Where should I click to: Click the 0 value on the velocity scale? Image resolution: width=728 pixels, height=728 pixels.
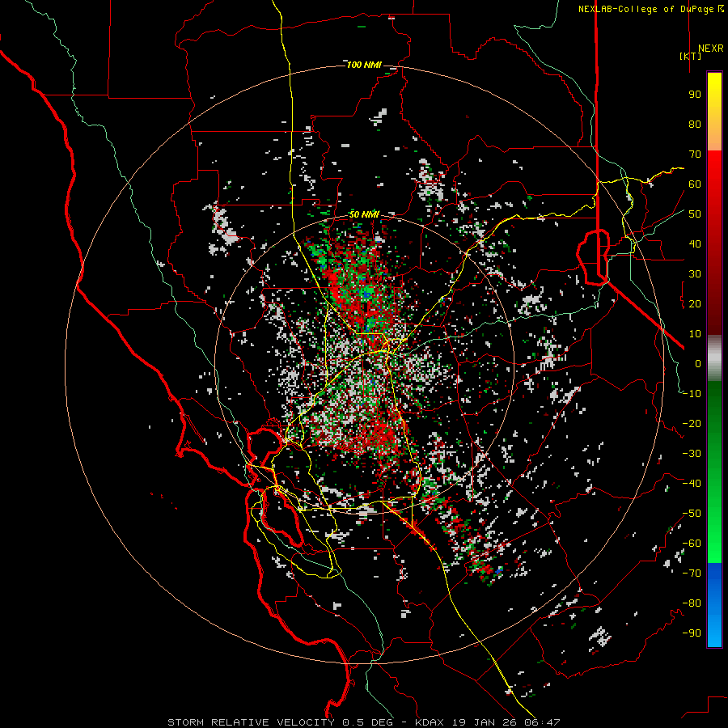pos(698,364)
